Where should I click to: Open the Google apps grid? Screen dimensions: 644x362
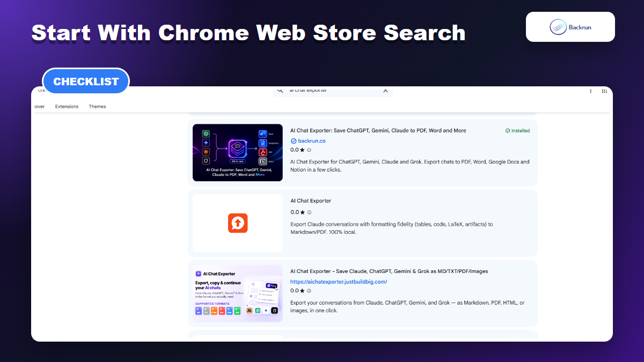(x=604, y=91)
